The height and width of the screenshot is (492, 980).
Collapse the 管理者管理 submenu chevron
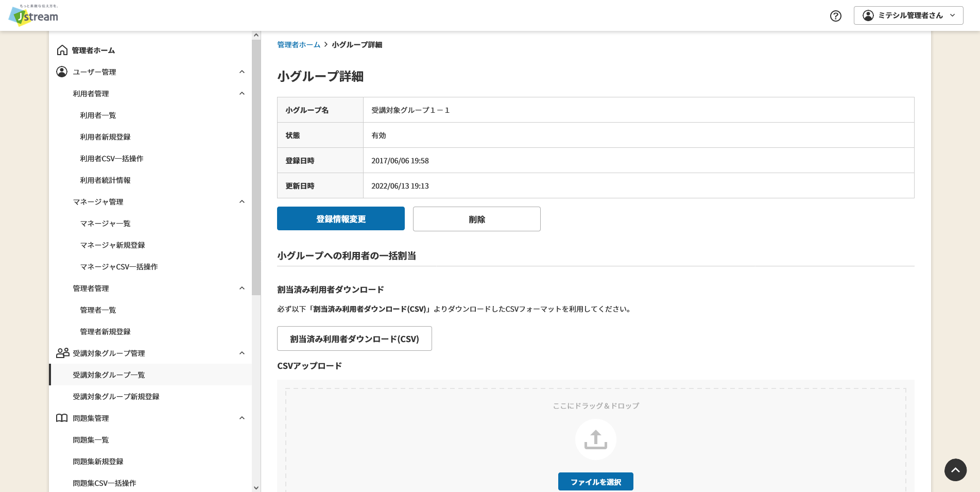[x=242, y=288]
